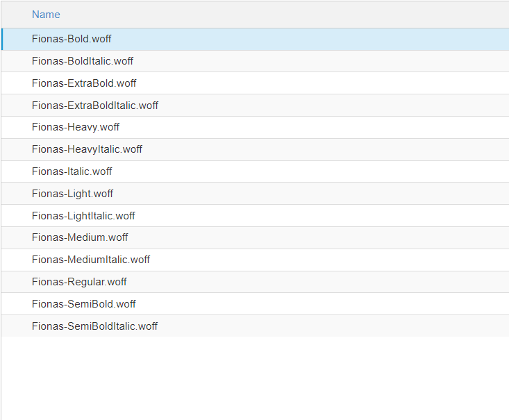The image size is (509, 420).
Task: Pick the Fionas-MediumItalic.woff entry
Action: point(255,260)
